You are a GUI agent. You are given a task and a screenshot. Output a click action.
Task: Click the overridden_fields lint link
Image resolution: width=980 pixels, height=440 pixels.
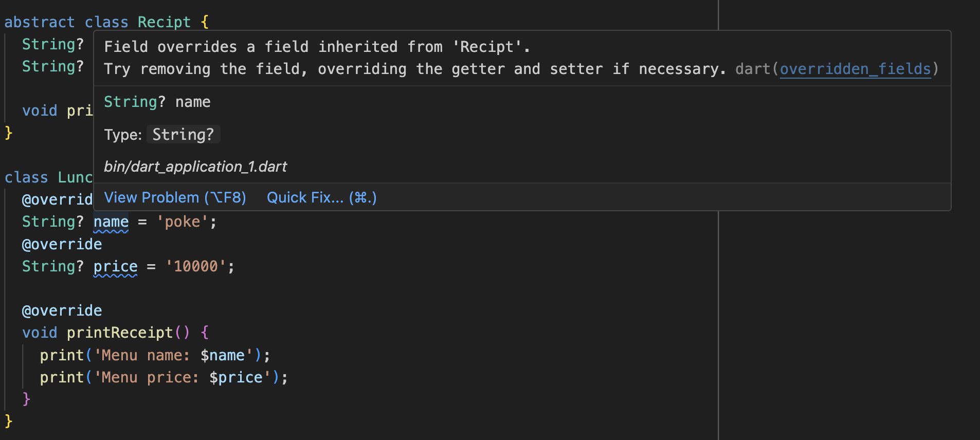[x=855, y=69]
